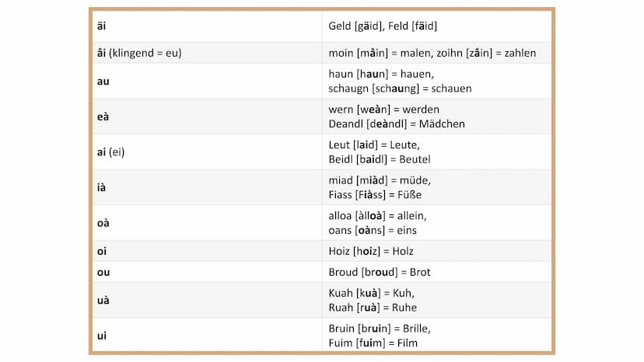Click the 'ai (ei)' row label
Image resolution: width=644 pixels, height=362 pixels.
111,152
